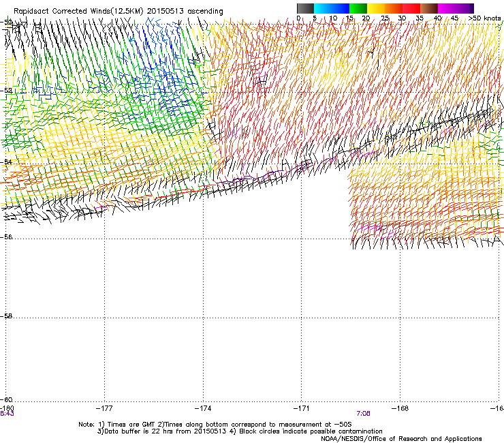The image size is (504, 443).
Task: Click the latitude label '-52'
Action: point(6,91)
